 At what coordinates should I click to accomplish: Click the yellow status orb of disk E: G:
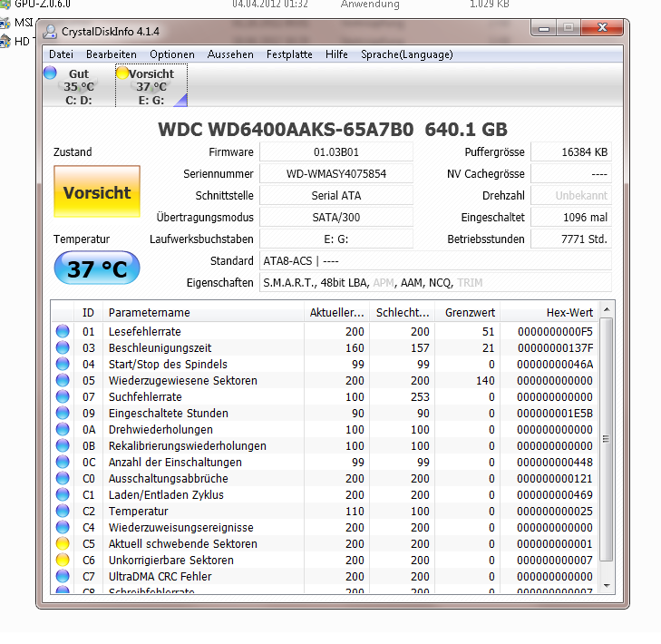click(x=122, y=73)
